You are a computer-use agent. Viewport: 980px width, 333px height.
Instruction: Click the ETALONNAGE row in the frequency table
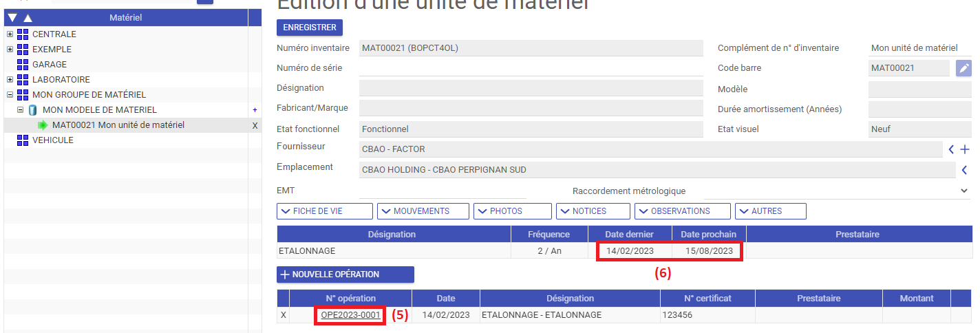click(625, 251)
